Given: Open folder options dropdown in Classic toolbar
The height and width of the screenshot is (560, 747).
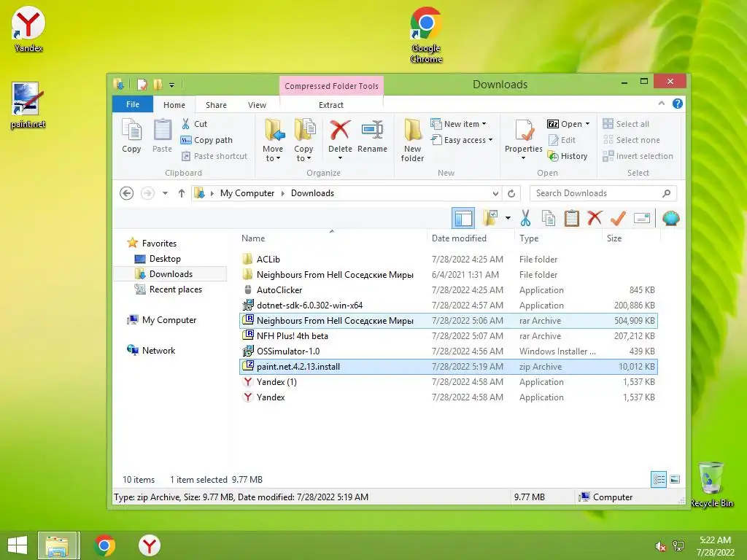Looking at the screenshot, I should point(508,219).
